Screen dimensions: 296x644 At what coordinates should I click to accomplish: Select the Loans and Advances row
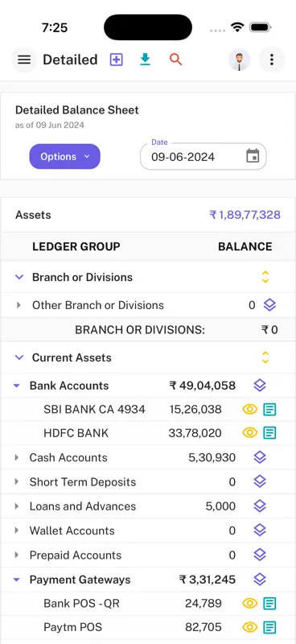pos(148,506)
